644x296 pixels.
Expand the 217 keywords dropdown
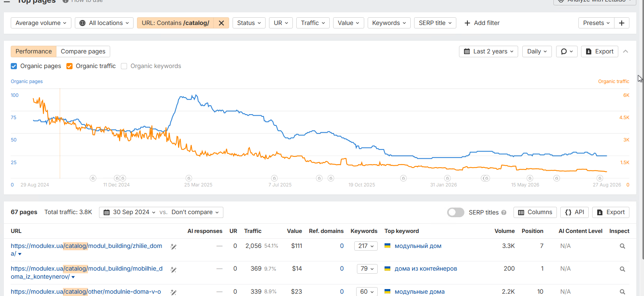[x=366, y=246]
